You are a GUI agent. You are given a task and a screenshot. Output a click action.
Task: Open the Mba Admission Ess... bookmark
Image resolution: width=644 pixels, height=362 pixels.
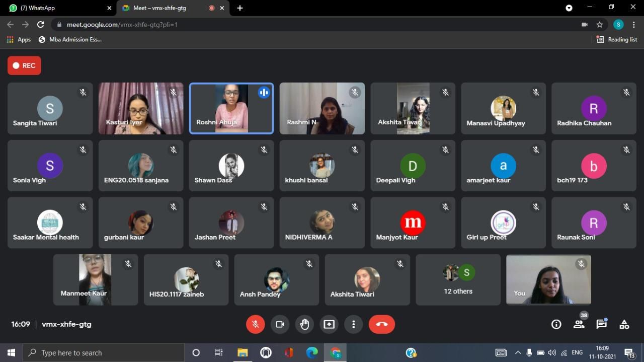pos(70,39)
